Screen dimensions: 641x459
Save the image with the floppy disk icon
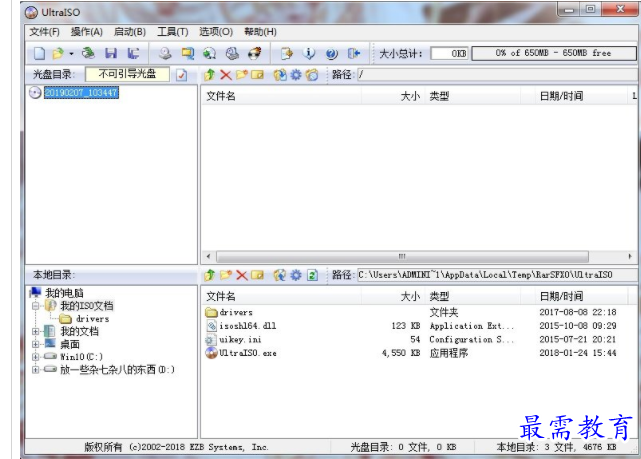click(111, 54)
